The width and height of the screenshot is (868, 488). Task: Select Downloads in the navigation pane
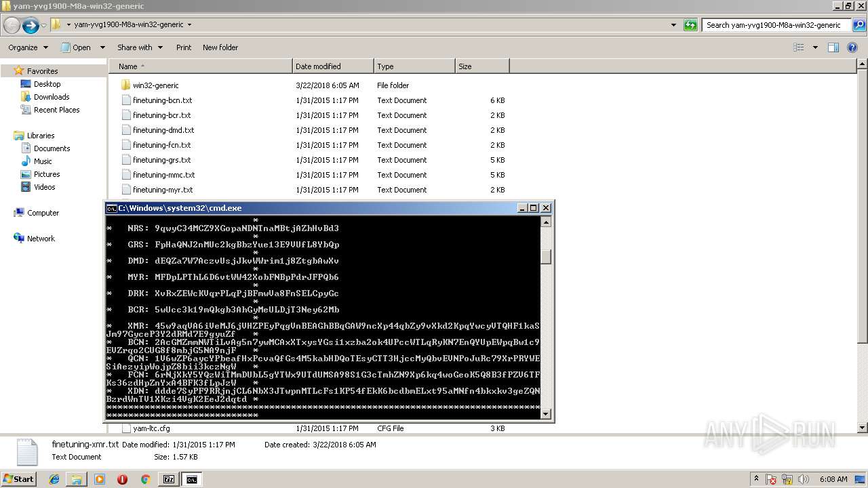[52, 97]
